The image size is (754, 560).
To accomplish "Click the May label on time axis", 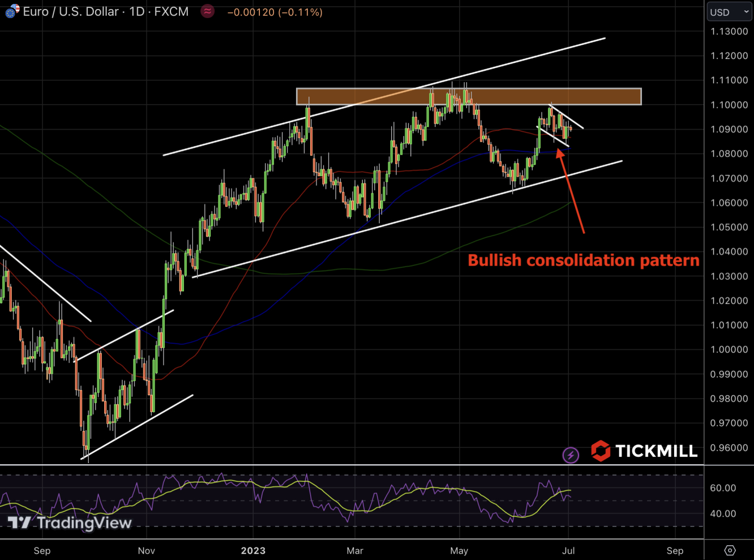I will coord(459,550).
